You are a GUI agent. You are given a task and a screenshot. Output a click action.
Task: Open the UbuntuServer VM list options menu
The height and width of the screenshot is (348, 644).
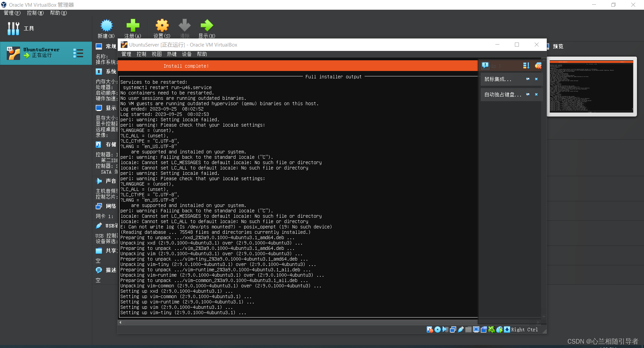[78, 53]
